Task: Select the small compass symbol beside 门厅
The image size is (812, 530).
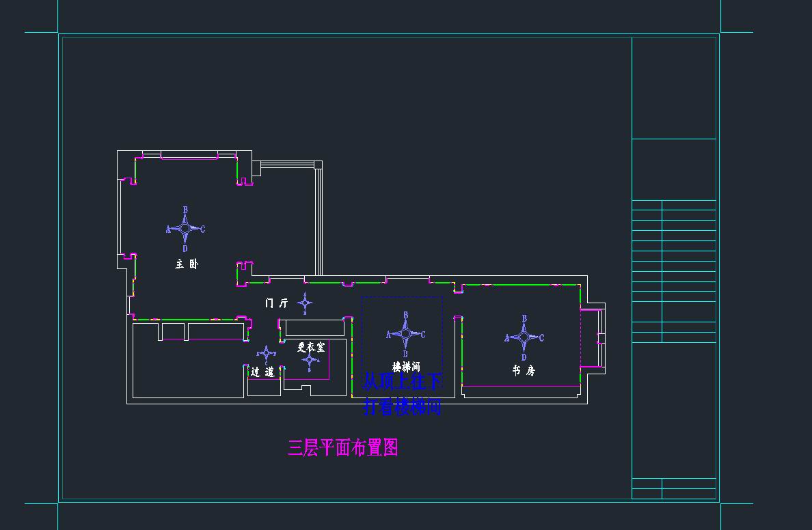Action: tap(305, 303)
